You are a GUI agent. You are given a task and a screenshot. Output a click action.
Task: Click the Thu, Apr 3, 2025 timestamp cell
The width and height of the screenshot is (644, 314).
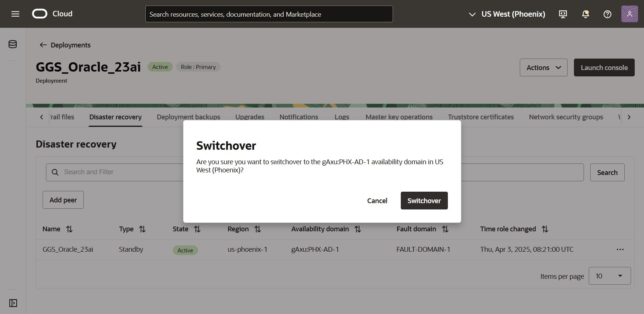[527, 249]
